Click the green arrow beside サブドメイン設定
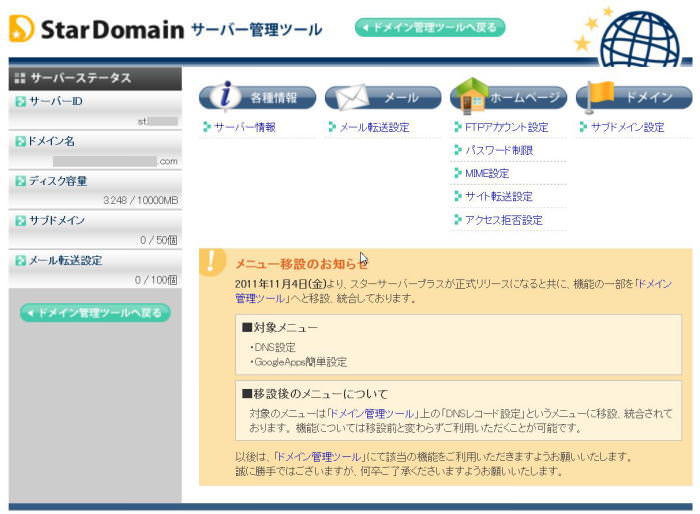The height and width of the screenshot is (514, 700). pyautogui.click(x=583, y=127)
